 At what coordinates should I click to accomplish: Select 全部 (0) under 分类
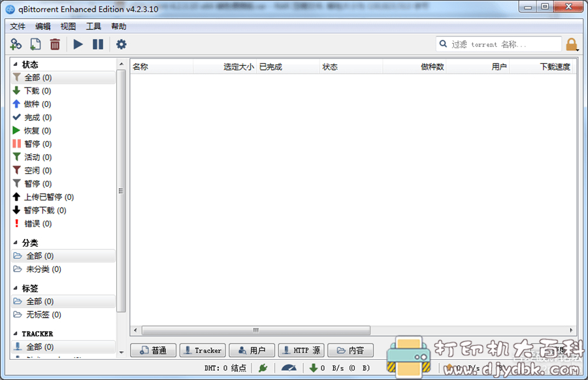coord(63,256)
